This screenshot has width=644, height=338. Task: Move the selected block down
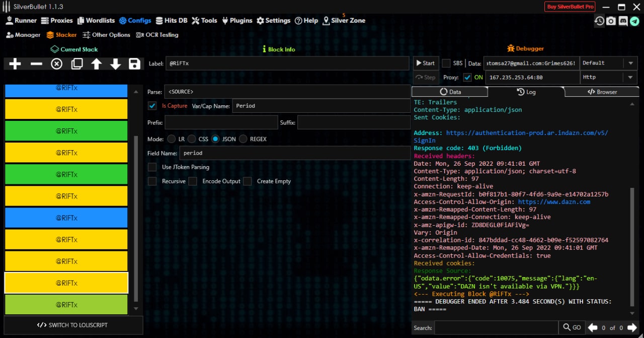tap(115, 64)
